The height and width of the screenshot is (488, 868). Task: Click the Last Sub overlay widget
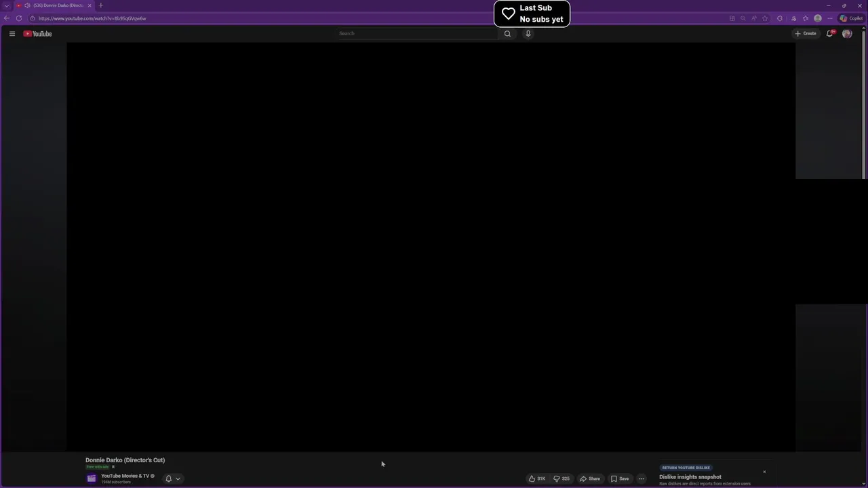532,14
